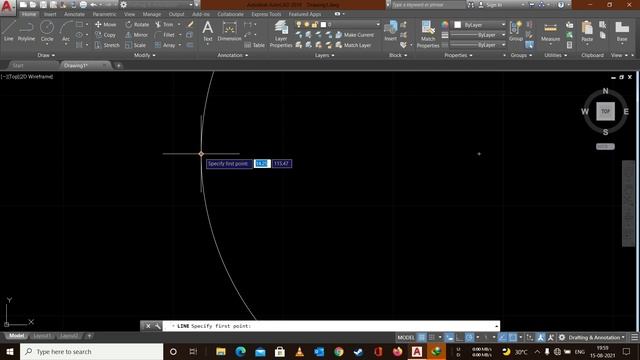Screen dimensions: 640x360
Task: Toggle MODEL space button
Action: (x=406, y=338)
